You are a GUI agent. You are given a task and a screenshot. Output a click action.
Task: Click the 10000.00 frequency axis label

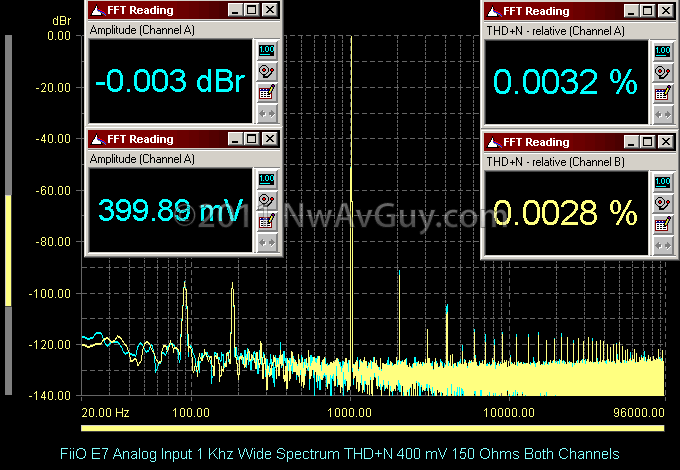pyautogui.click(x=509, y=412)
